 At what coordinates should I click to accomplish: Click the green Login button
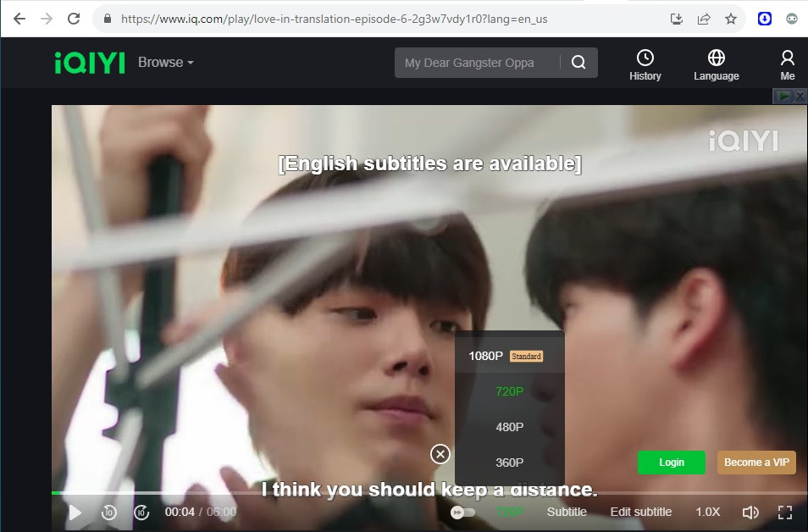pyautogui.click(x=672, y=463)
